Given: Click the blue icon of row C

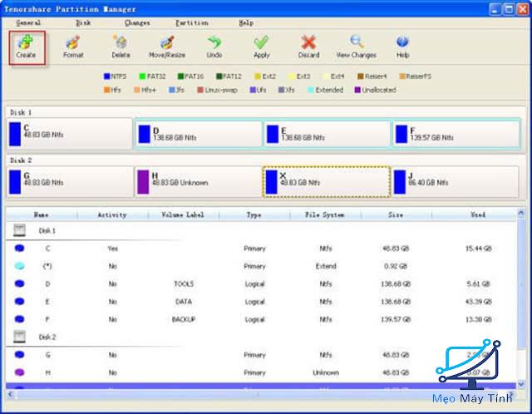Looking at the screenshot, I should [x=19, y=249].
